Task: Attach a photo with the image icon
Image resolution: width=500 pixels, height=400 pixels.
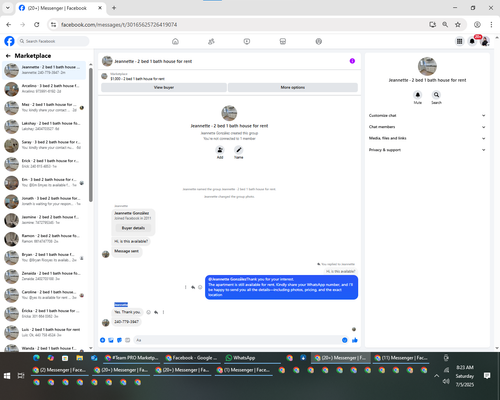Action: point(111,340)
